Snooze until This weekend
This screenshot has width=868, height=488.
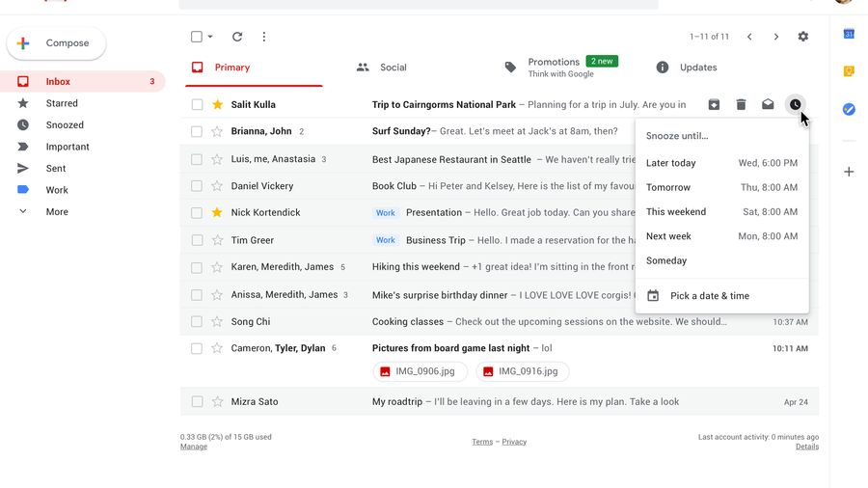721,212
